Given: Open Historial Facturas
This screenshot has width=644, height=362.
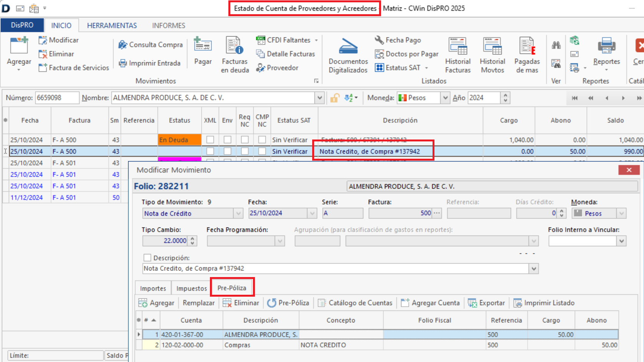Looking at the screenshot, I should 458,55.
